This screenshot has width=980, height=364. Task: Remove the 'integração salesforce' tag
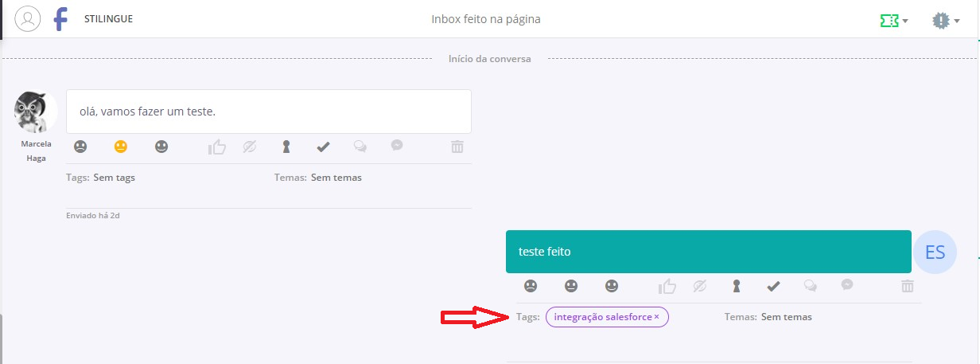click(657, 317)
